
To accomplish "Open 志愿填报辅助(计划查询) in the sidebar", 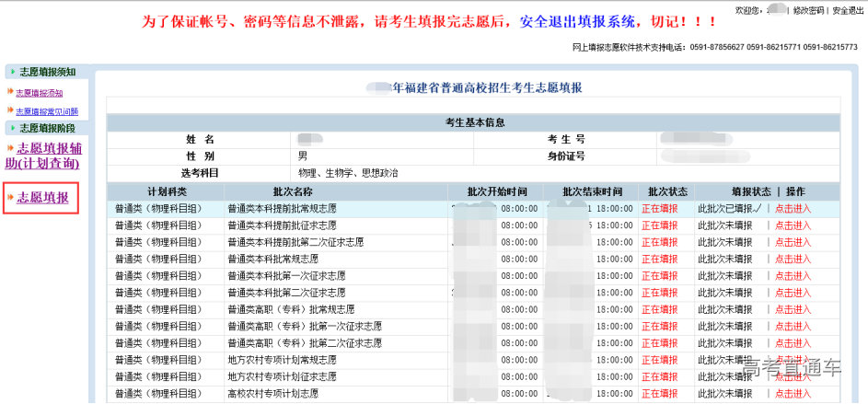I will [x=46, y=156].
